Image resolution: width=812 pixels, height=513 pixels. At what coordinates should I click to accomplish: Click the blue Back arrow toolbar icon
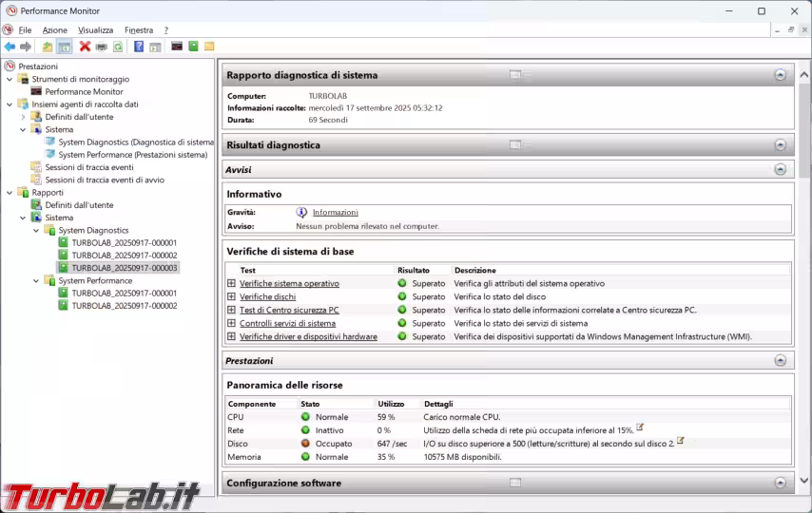pos(10,47)
